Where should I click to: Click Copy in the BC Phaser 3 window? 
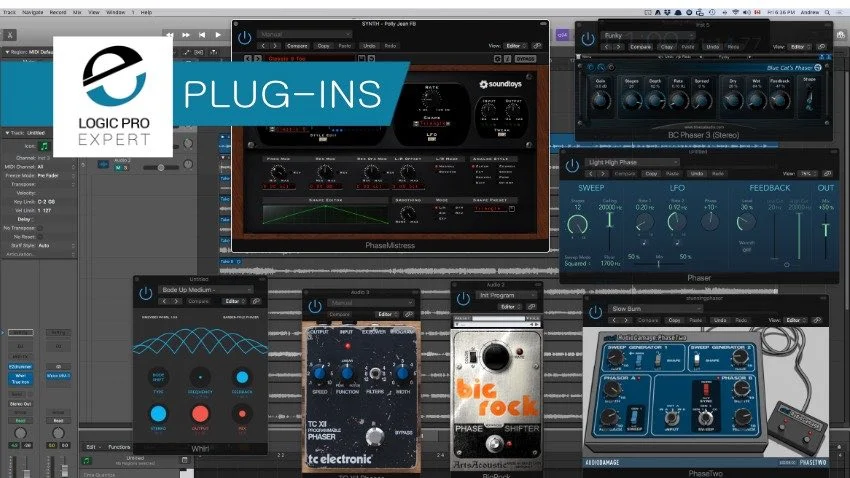pos(667,47)
